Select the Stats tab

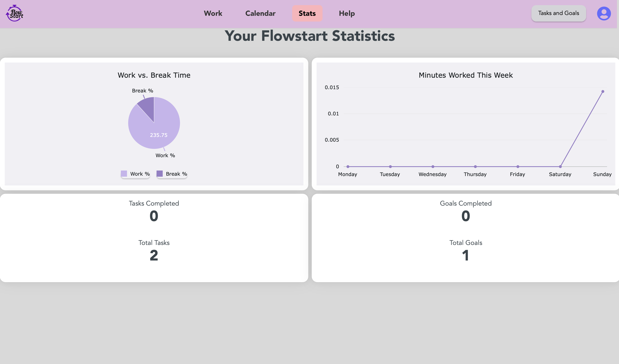[307, 13]
